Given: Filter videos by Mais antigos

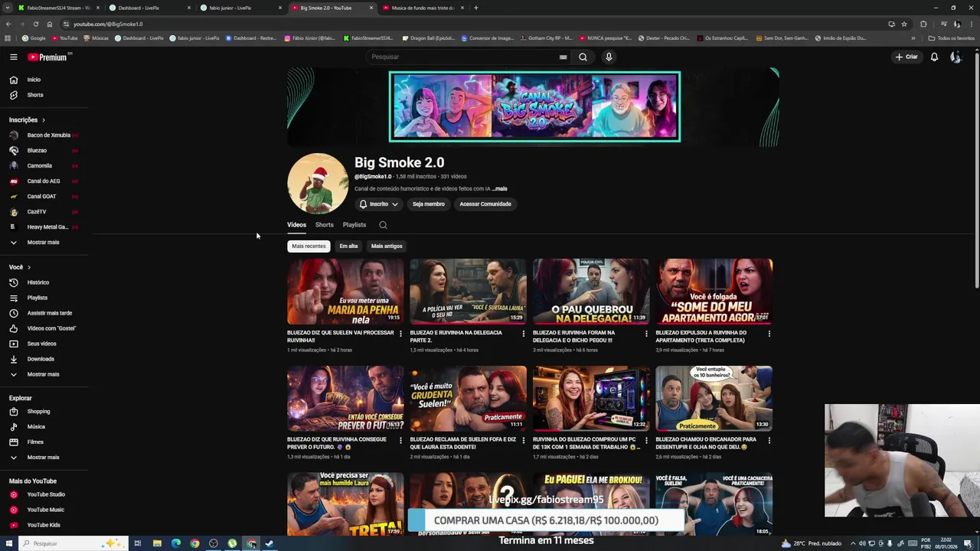Looking at the screenshot, I should [387, 246].
